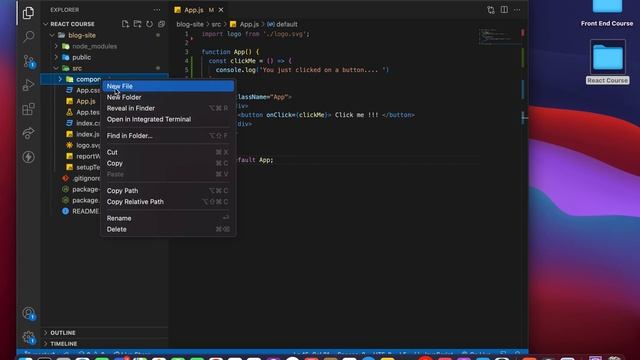Screen dimensions: 640x360
Task: Choose Copy from the context menu
Action: [168, 163]
